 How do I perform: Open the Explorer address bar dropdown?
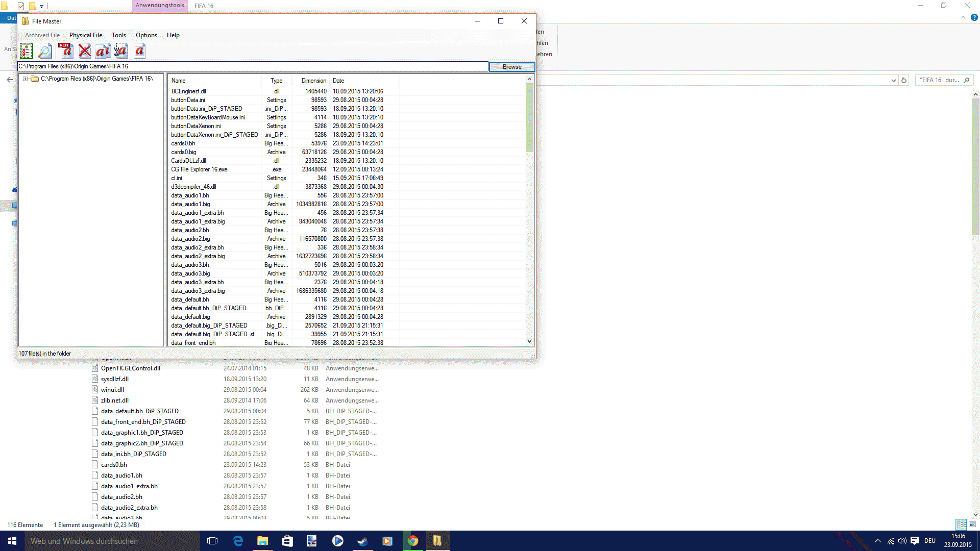[893, 80]
